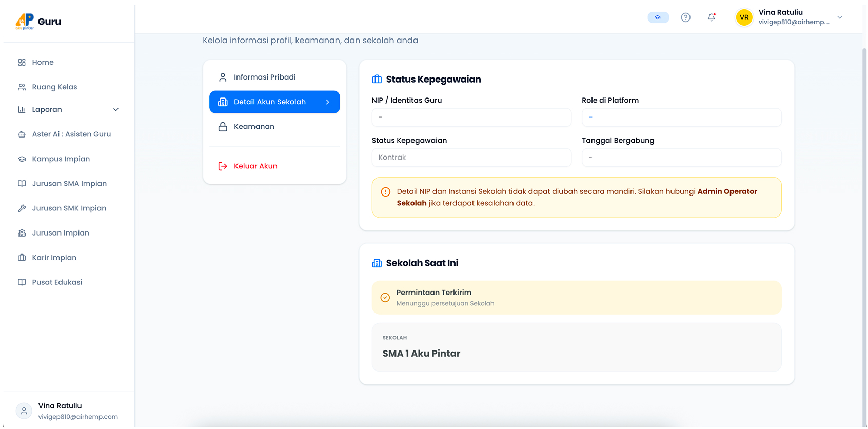Click the Jurusan SMK Impian wrench icon
868x429 pixels.
[22, 208]
